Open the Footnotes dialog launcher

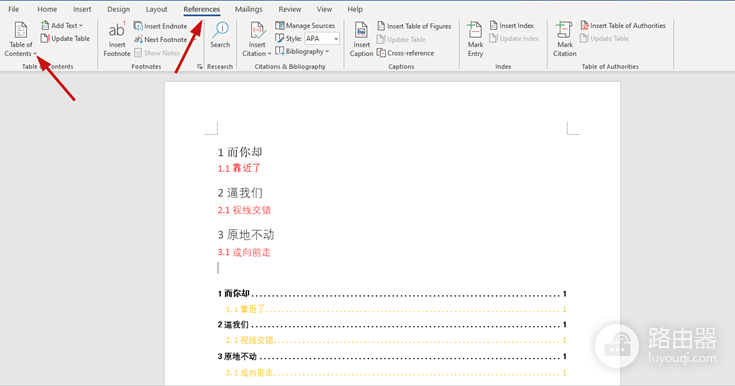point(200,67)
